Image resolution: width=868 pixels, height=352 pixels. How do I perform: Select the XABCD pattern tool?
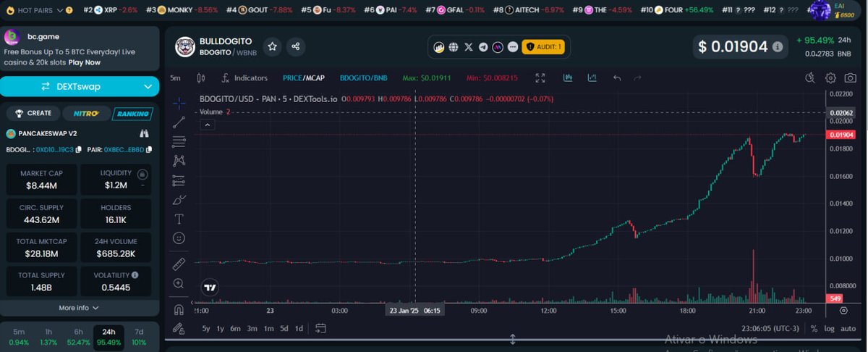(x=179, y=161)
